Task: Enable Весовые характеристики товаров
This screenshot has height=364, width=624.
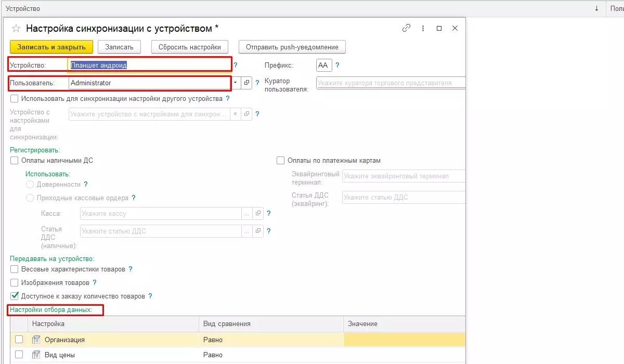Action: [x=15, y=269]
